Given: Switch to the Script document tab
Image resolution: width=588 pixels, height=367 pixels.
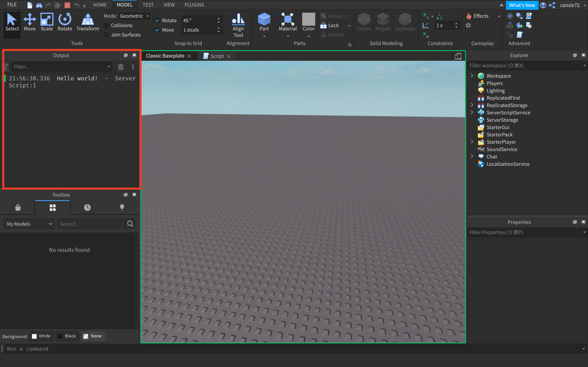Looking at the screenshot, I should 217,56.
